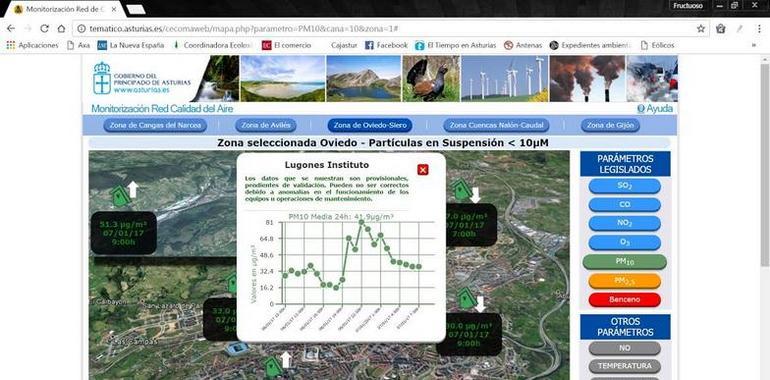770x380 pixels.
Task: Open the browser home page icon
Action: tap(61, 29)
